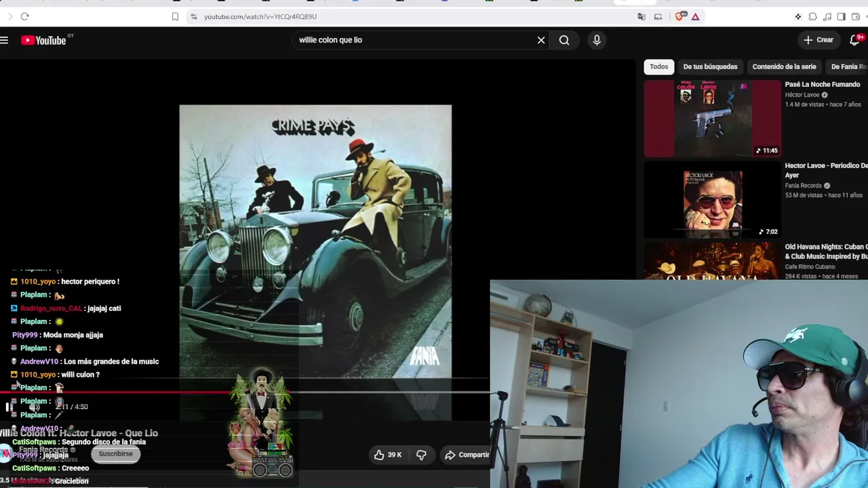Open YouTube notifications bell
This screenshot has width=868, height=488.
pyautogui.click(x=855, y=40)
